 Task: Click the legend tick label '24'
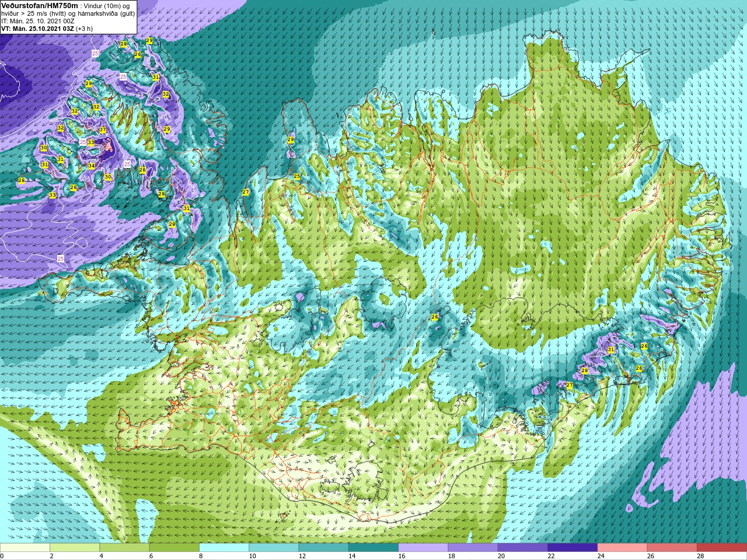click(601, 556)
